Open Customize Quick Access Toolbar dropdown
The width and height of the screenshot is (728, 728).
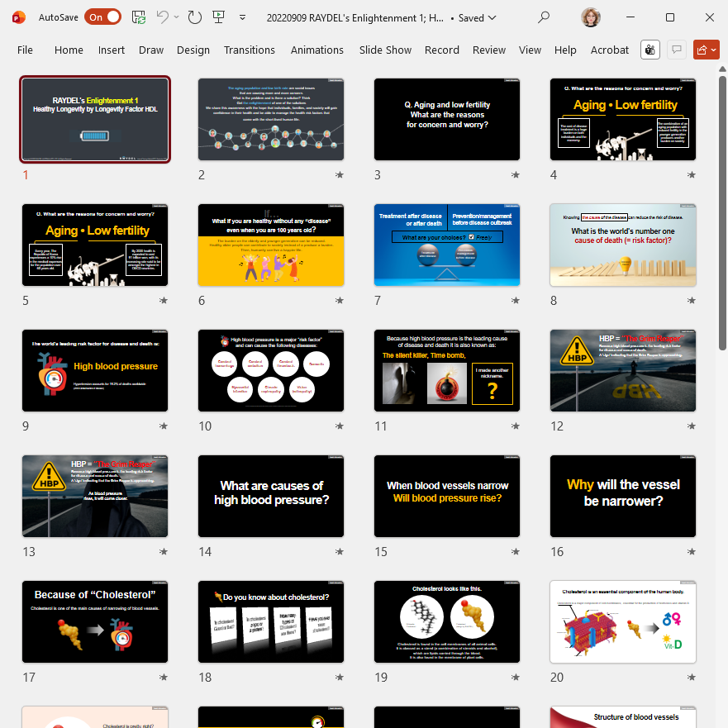[242, 17]
